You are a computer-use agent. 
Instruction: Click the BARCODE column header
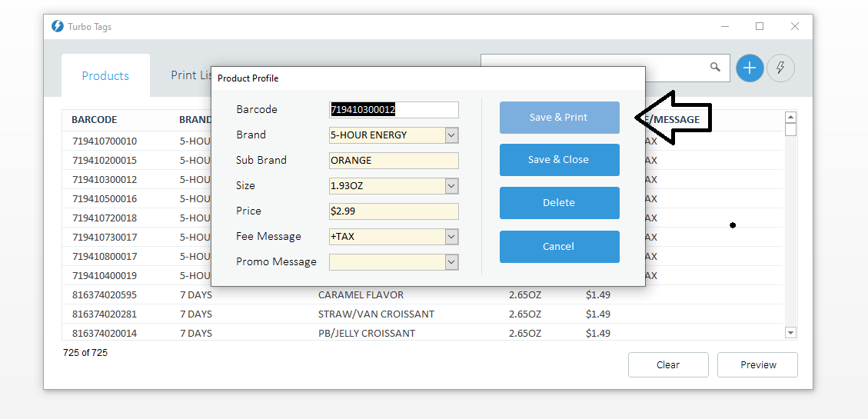(94, 120)
